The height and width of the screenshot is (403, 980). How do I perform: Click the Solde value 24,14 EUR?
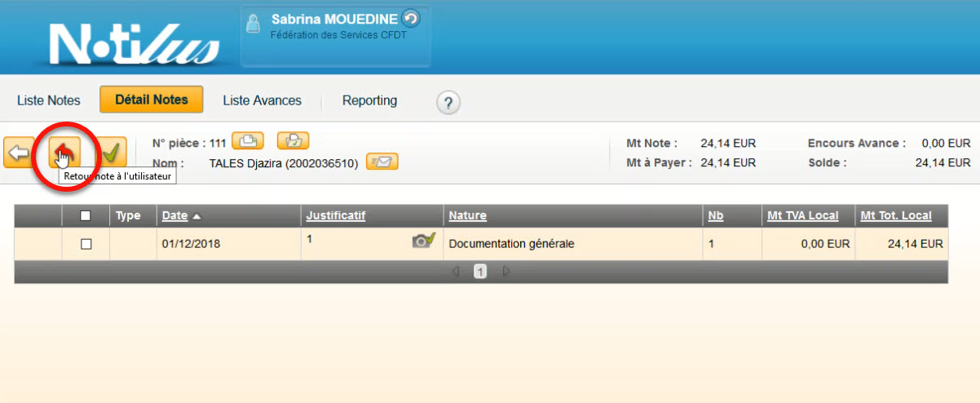coord(943,162)
